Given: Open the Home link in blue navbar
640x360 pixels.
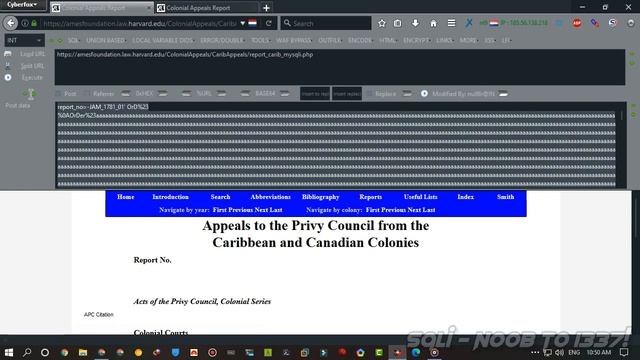Looking at the screenshot, I should [x=126, y=197].
